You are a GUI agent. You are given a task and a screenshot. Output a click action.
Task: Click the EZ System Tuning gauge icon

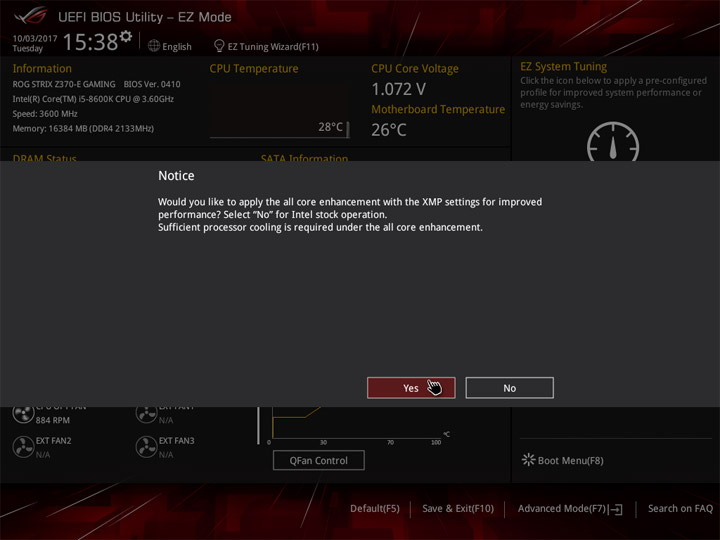pos(613,142)
